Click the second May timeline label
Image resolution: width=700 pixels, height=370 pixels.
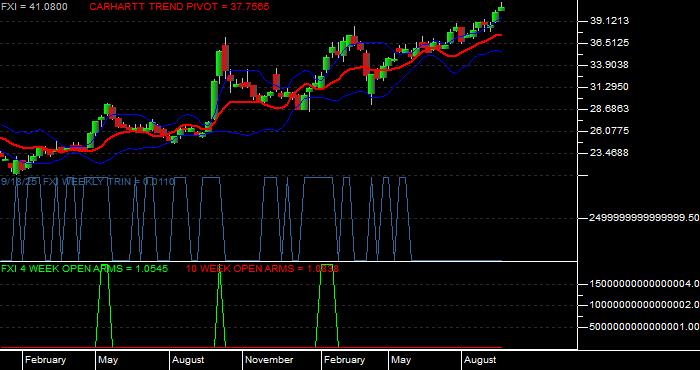pyautogui.click(x=401, y=360)
